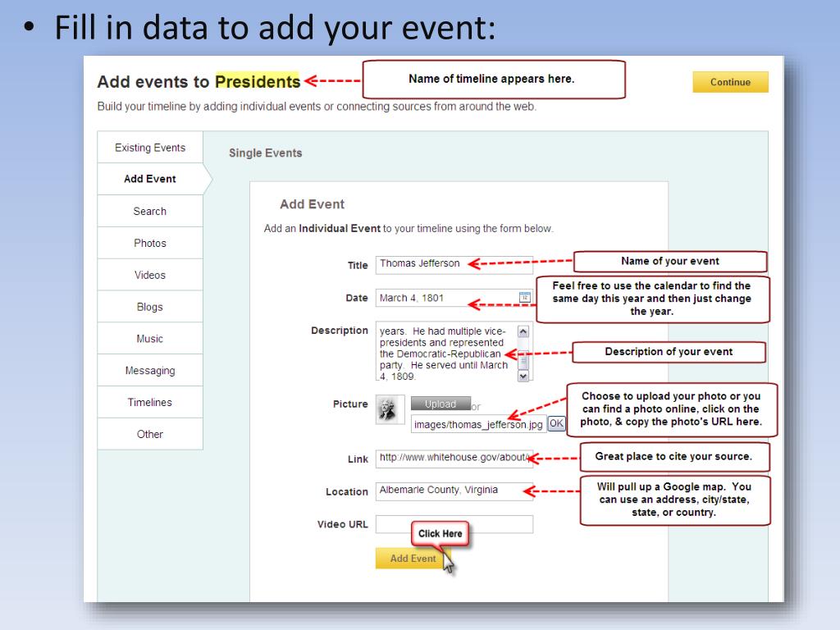Image resolution: width=840 pixels, height=630 pixels.
Task: Click the Location field Albemarle County, Virginia
Action: pos(454,491)
